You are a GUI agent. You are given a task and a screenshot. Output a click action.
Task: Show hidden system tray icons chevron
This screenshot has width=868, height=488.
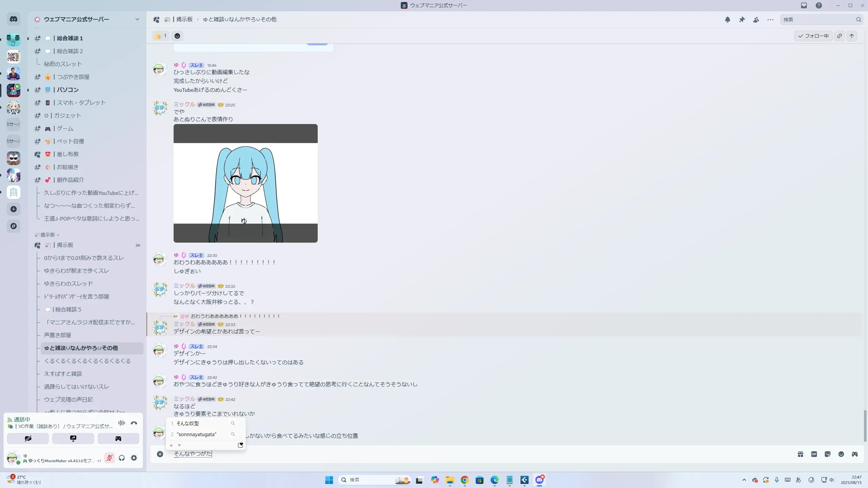pyautogui.click(x=744, y=480)
